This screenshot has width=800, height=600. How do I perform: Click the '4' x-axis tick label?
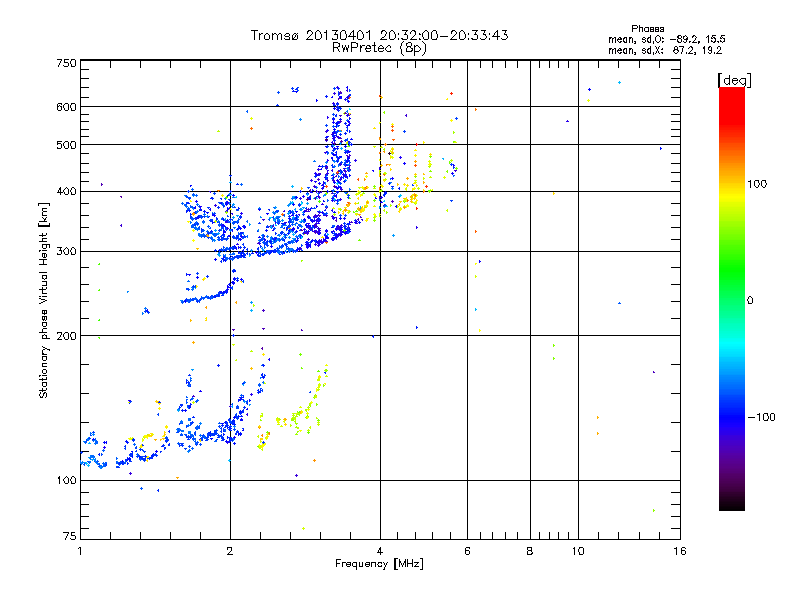point(380,551)
